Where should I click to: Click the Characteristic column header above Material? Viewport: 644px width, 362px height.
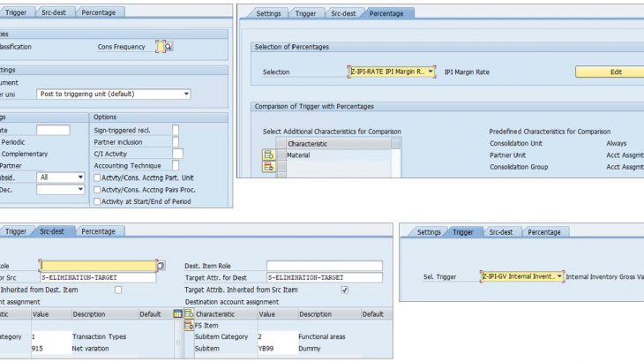[x=339, y=144]
